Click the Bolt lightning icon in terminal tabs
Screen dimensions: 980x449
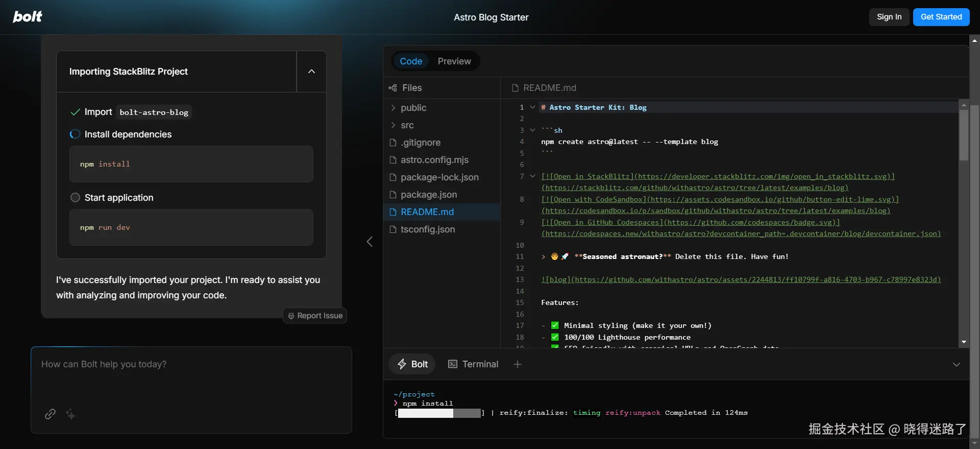coord(402,364)
